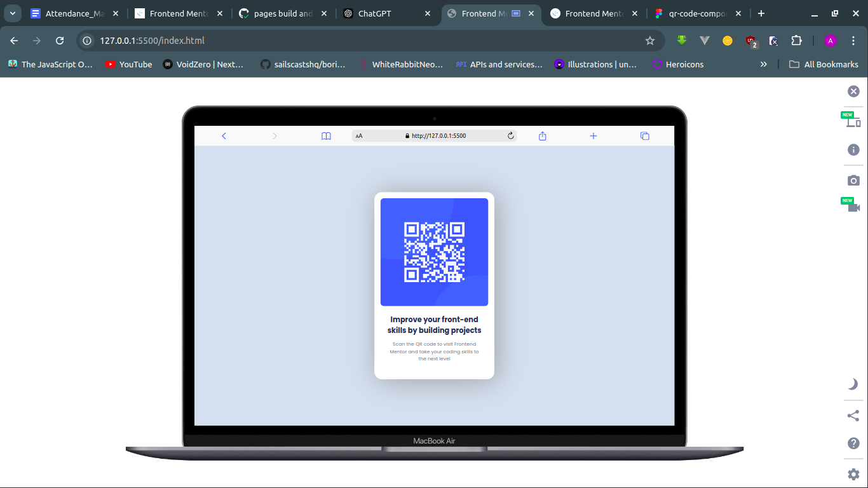Viewport: 868px width, 488px height.
Task: Switch to ChatGPT tab
Action: (387, 13)
